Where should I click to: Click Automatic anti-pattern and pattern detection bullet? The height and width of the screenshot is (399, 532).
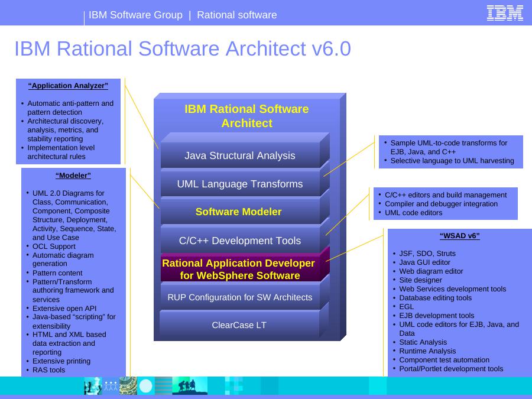click(70, 108)
